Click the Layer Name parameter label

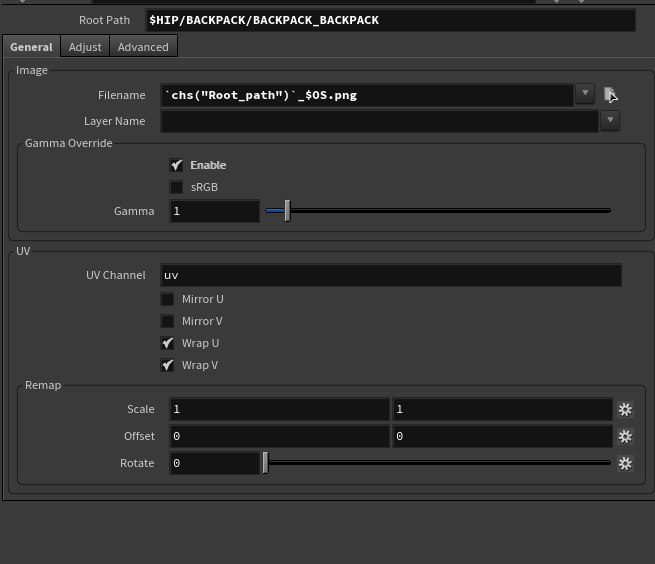click(114, 121)
